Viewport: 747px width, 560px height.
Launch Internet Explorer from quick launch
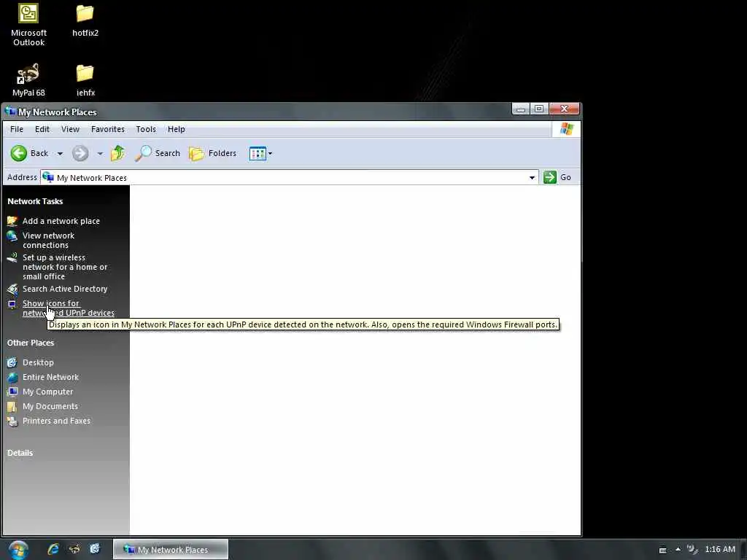point(53,549)
